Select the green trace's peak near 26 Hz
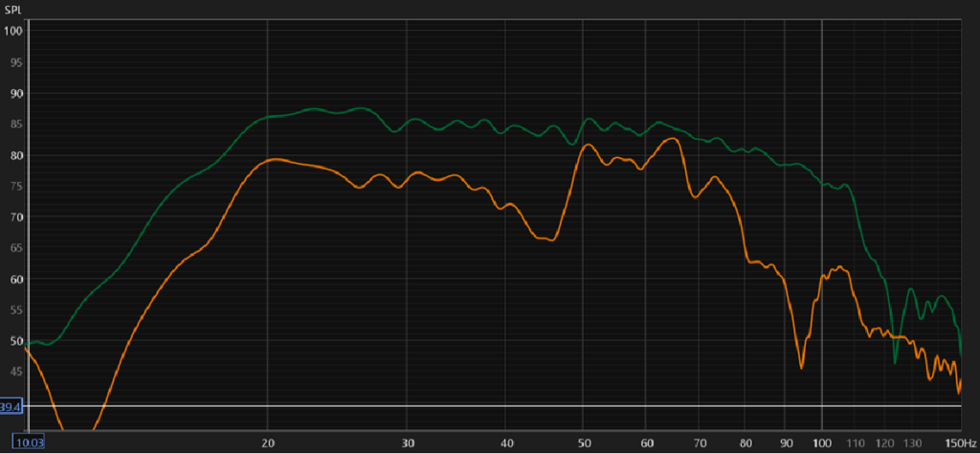980x454 pixels. point(359,108)
